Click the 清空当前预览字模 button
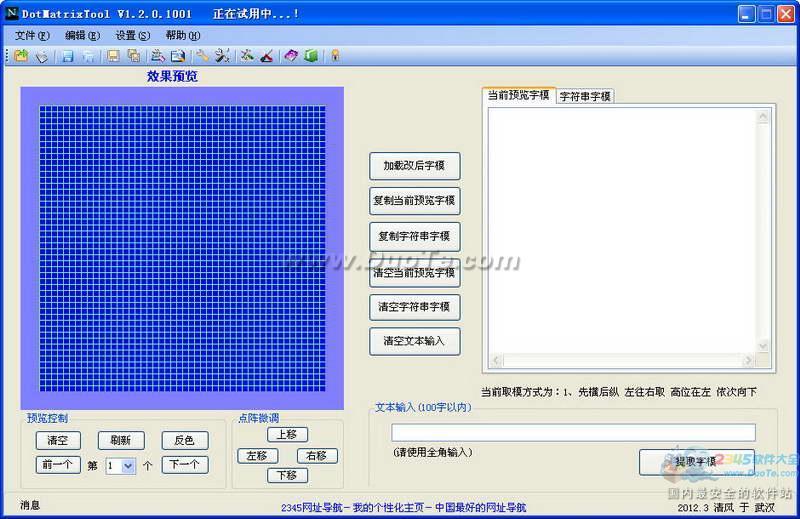The height and width of the screenshot is (519, 800). tap(414, 273)
